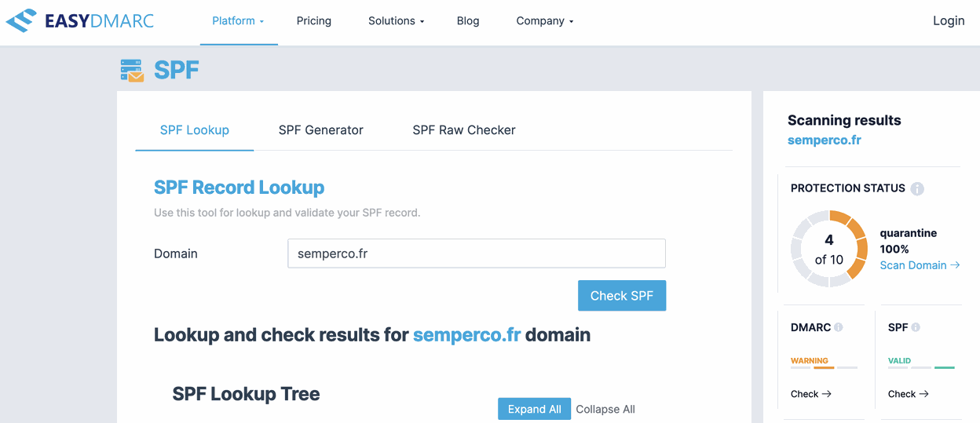Open the Solutions dropdown
Image resolution: width=980 pixels, height=423 pixels.
coord(396,21)
